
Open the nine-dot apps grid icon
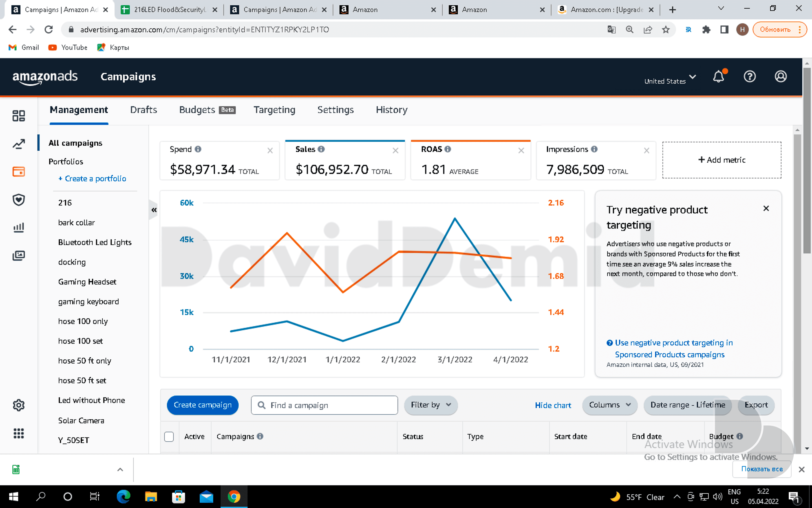[19, 433]
